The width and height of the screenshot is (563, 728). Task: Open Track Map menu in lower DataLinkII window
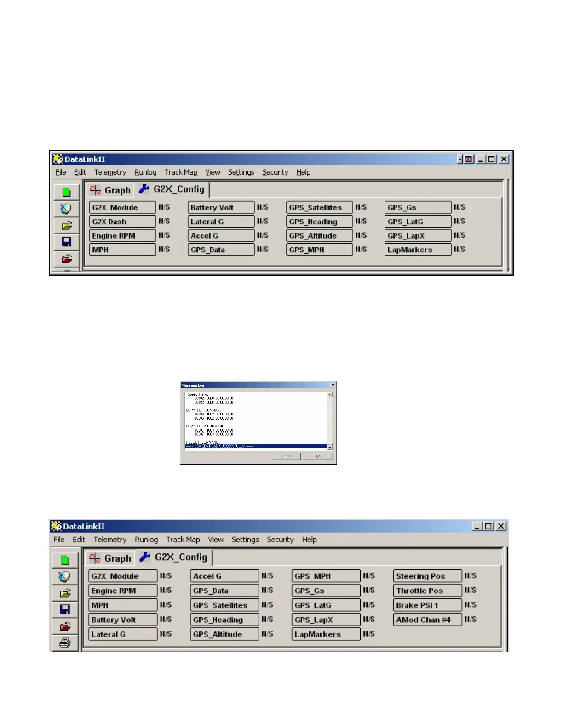point(183,540)
